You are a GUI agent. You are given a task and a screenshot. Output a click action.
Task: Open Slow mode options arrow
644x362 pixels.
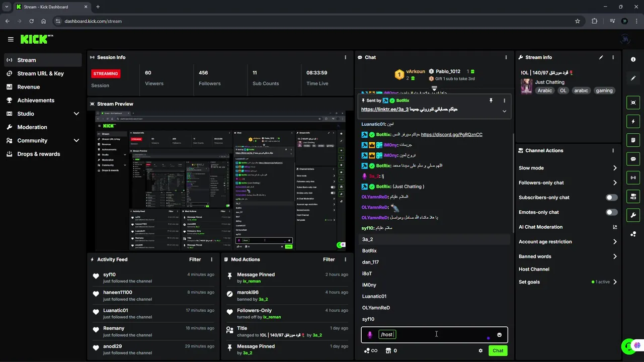615,168
